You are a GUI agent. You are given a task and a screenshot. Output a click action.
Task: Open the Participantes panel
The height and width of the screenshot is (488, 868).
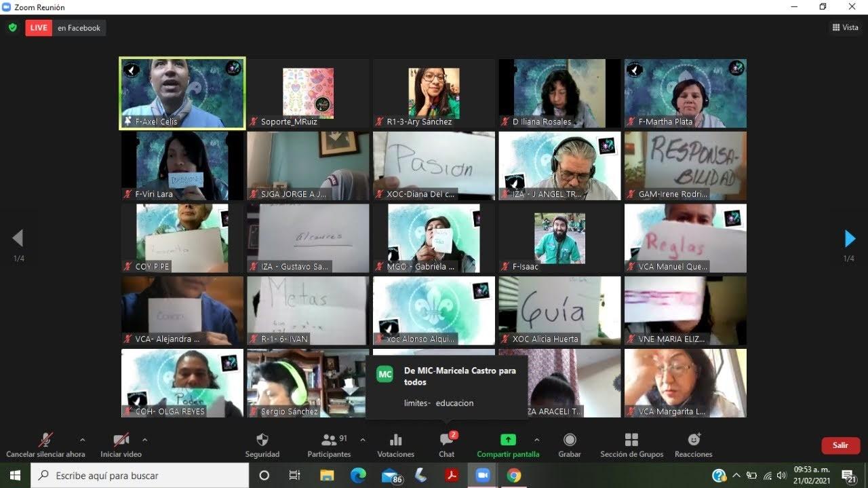pos(330,440)
